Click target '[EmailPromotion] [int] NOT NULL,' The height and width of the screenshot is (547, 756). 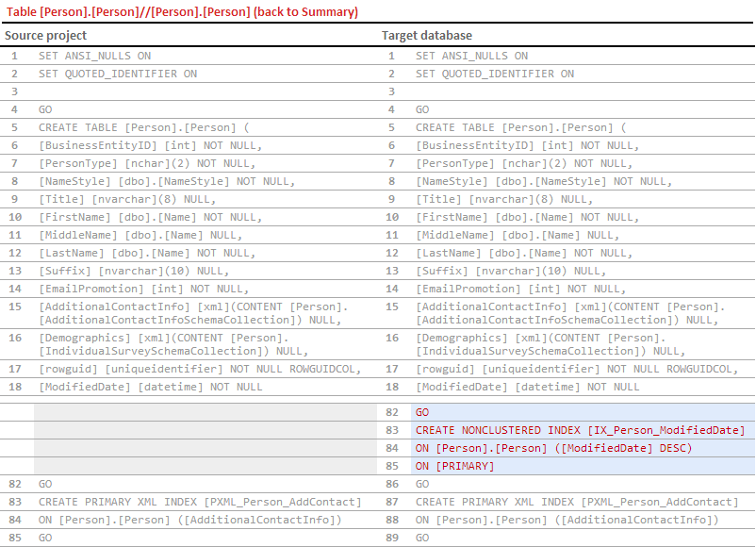520,289
